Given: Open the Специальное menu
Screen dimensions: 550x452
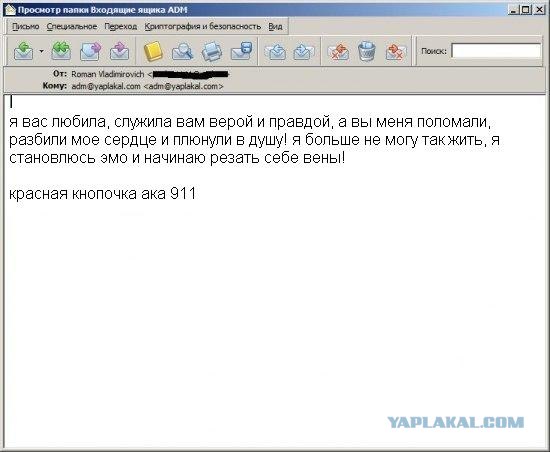Looking at the screenshot, I should click(72, 27).
